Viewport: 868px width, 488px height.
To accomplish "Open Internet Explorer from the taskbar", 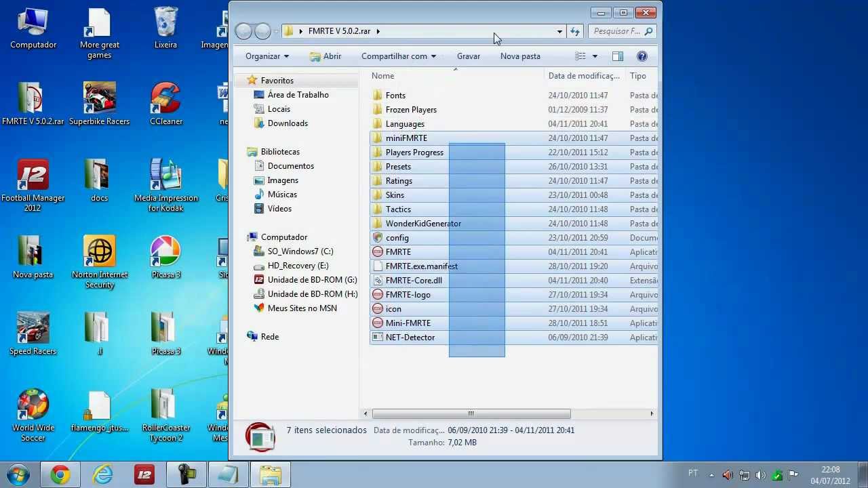I will (x=102, y=475).
